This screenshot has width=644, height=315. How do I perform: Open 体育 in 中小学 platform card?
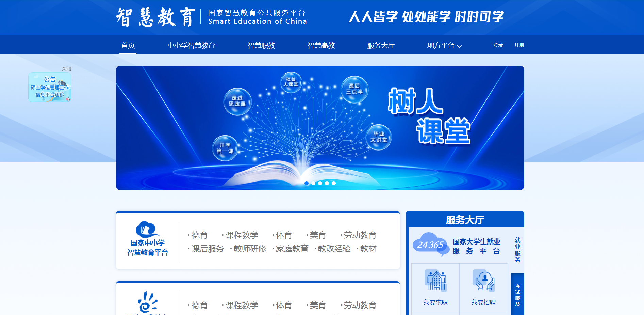click(284, 235)
